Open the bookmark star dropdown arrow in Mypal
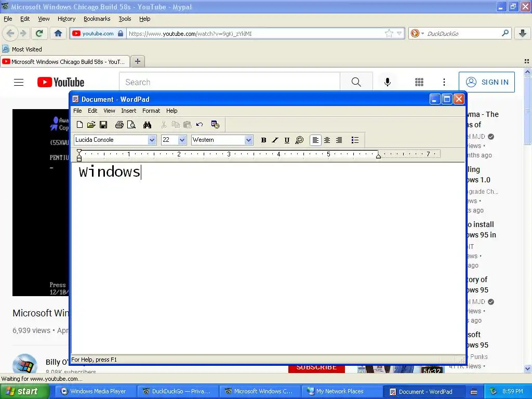This screenshot has height=399, width=532. coord(400,33)
